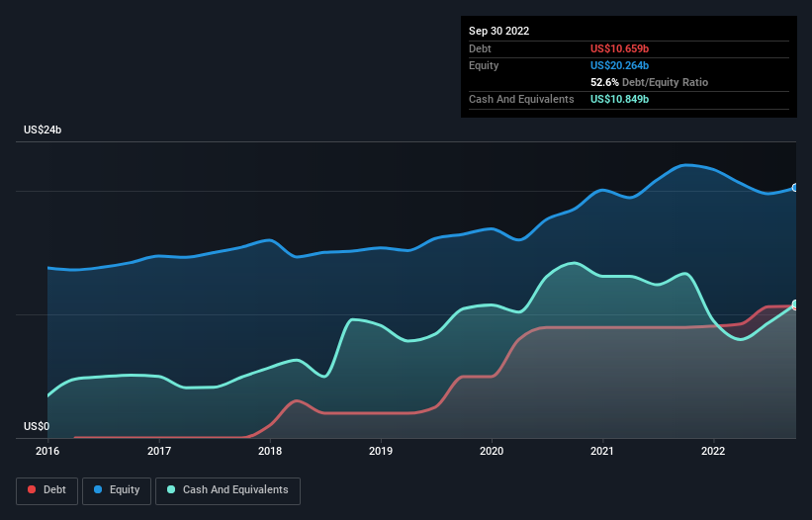Click Equity value US$20.264b in tooltip

pos(619,65)
